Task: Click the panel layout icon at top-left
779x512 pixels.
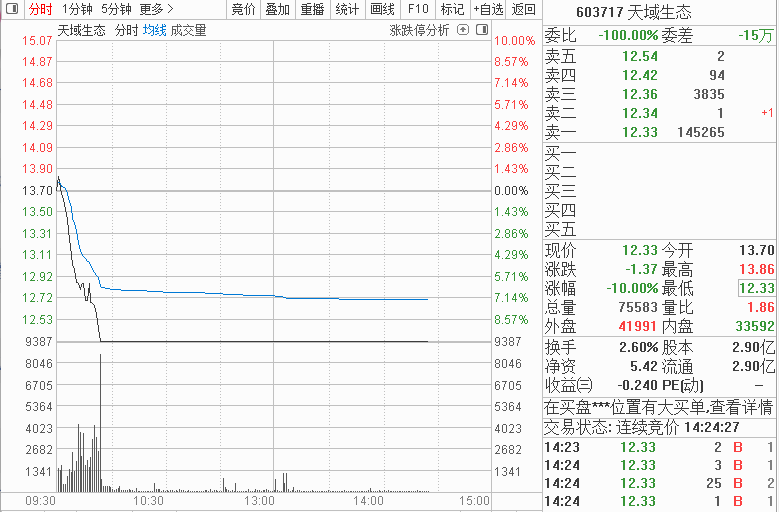Action: pos(11,9)
